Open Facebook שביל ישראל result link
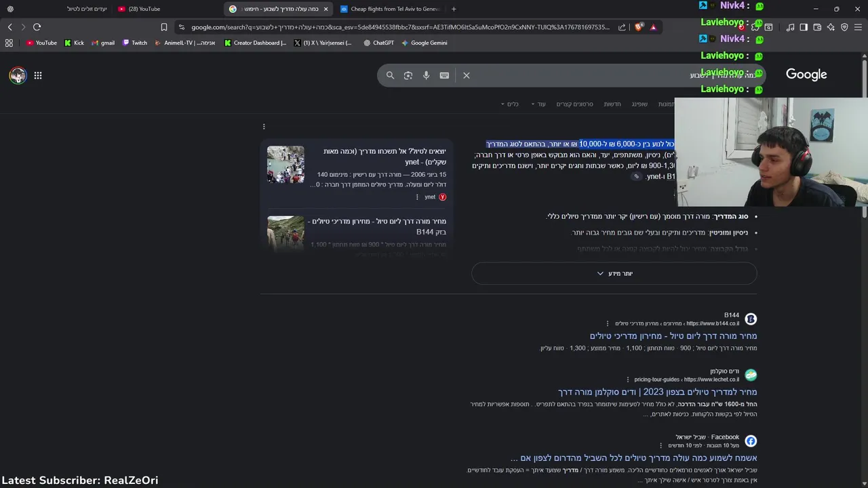 pyautogui.click(x=633, y=458)
